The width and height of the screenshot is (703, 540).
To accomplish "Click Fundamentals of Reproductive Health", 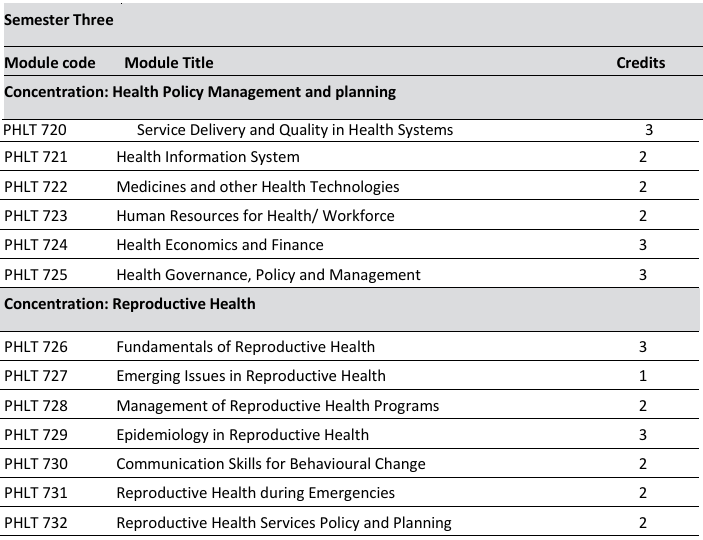I will coord(245,347).
